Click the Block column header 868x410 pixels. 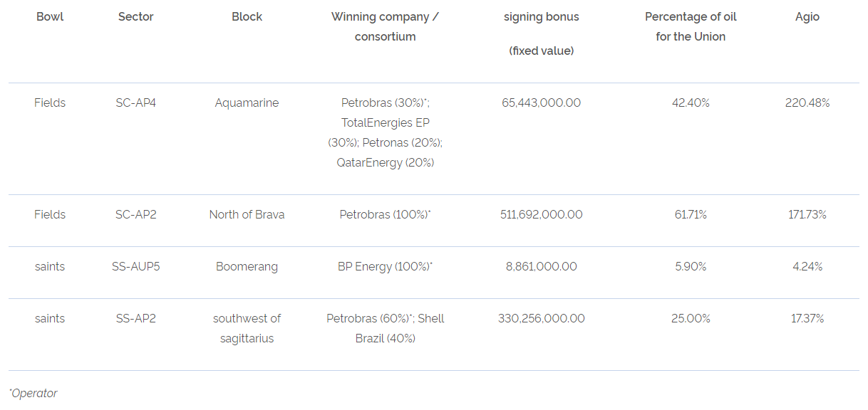coord(247,16)
